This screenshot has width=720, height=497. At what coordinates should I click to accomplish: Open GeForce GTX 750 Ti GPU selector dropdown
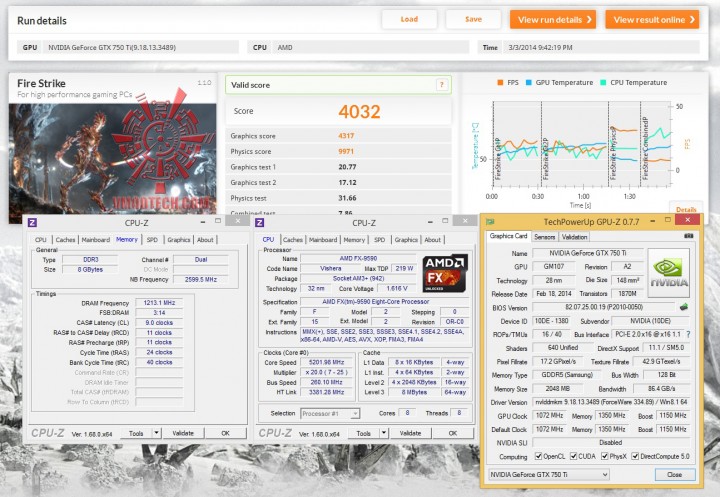pyautogui.click(x=549, y=474)
